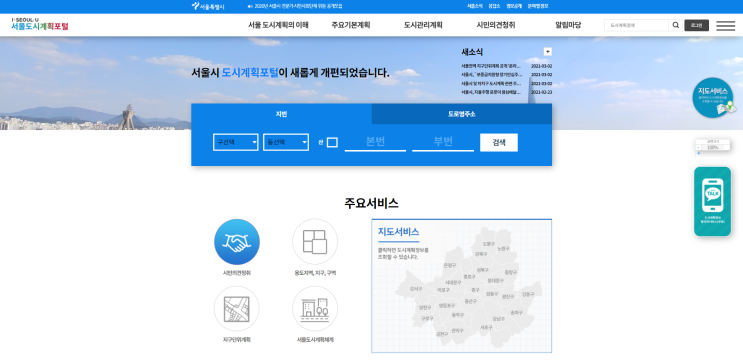Click the minus zoom-out screen size icon
Viewport: 743px width, 364px height.
(x=698, y=147)
